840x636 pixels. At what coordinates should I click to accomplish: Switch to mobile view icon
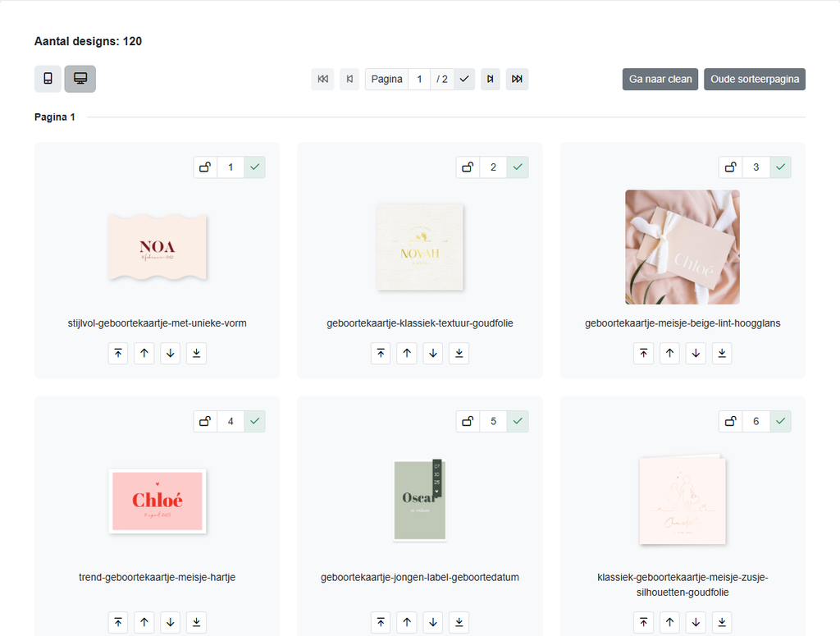(48, 79)
